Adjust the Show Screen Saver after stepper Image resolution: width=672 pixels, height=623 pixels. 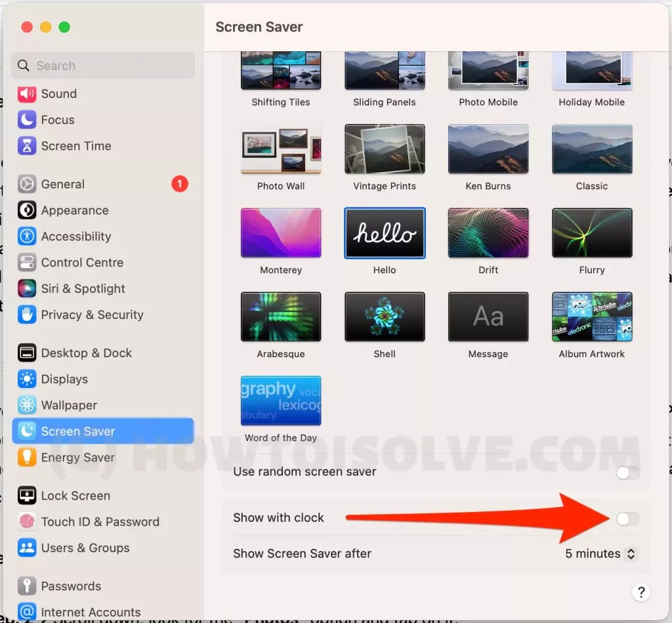point(629,553)
